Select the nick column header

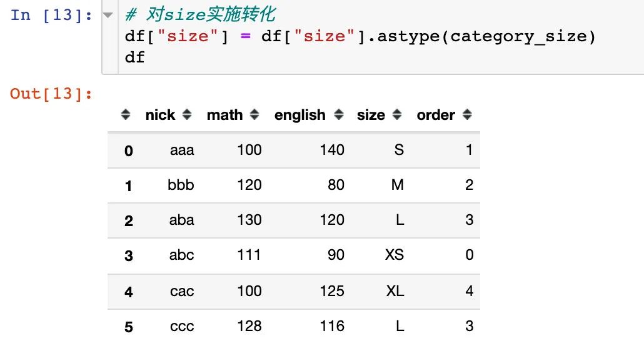coord(160,115)
